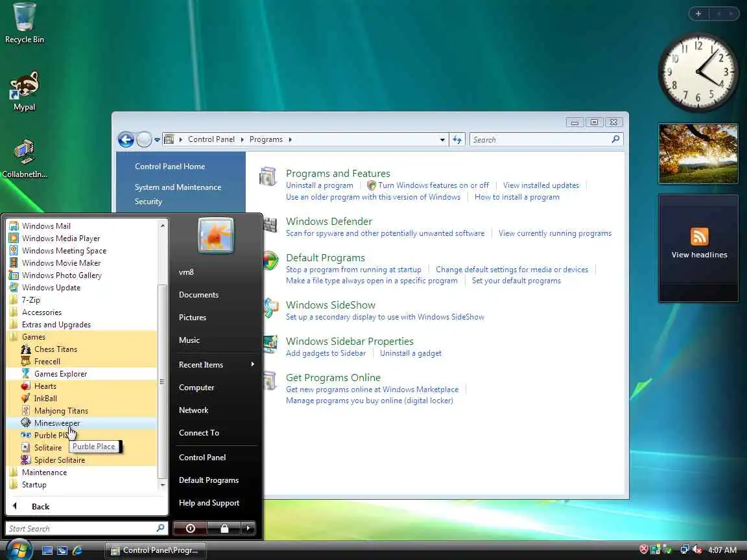747x560 pixels.
Task: Open Windows Defender heading link
Action: [329, 222]
